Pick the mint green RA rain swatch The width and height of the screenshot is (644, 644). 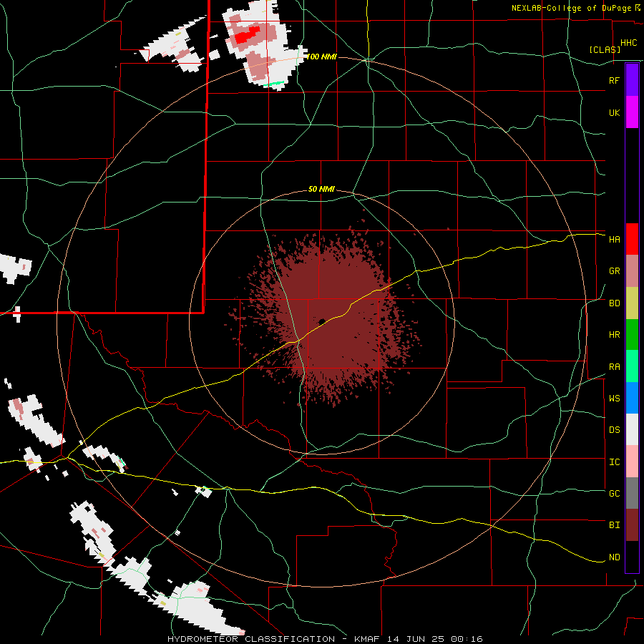(x=632, y=366)
